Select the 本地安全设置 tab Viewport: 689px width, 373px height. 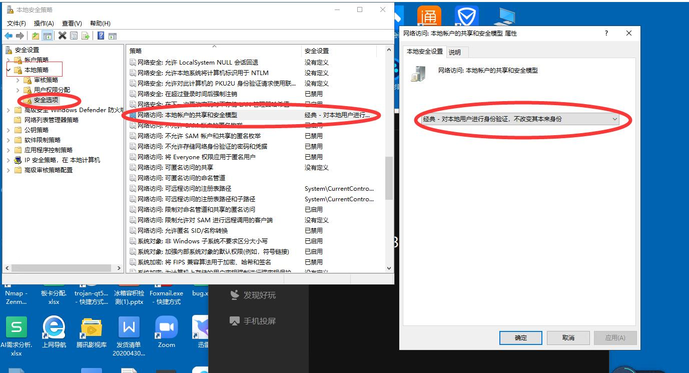point(424,51)
